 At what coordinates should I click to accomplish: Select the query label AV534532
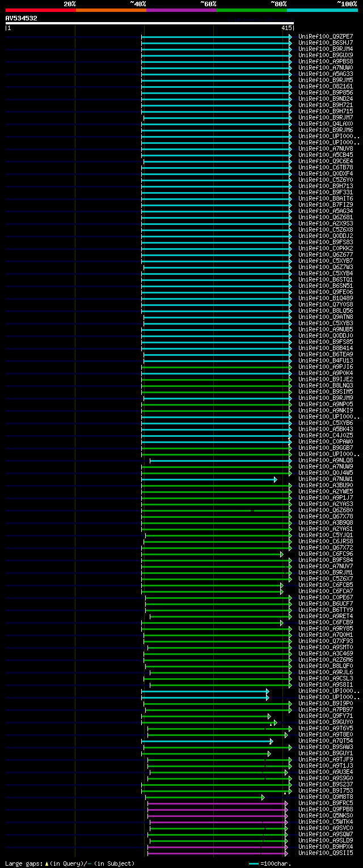22,18
